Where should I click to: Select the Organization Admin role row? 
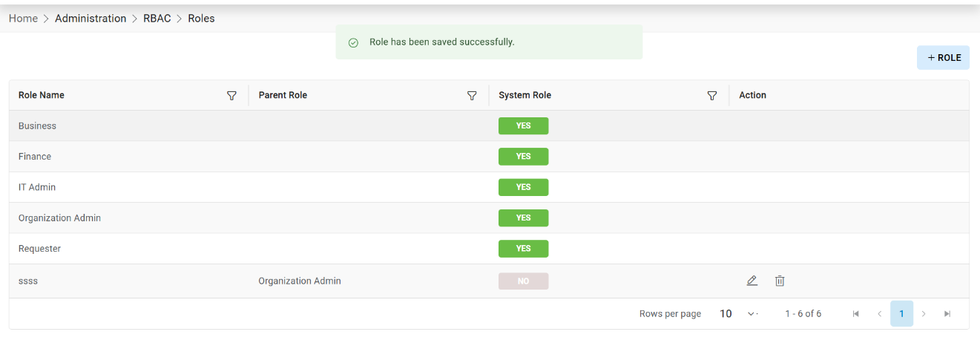(60, 218)
